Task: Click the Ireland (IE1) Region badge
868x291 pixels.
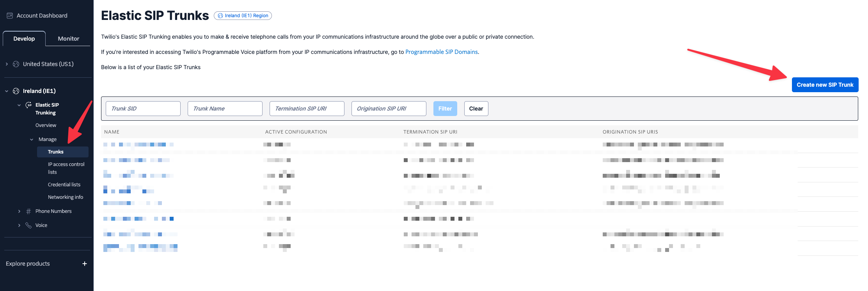Action: 243,16
